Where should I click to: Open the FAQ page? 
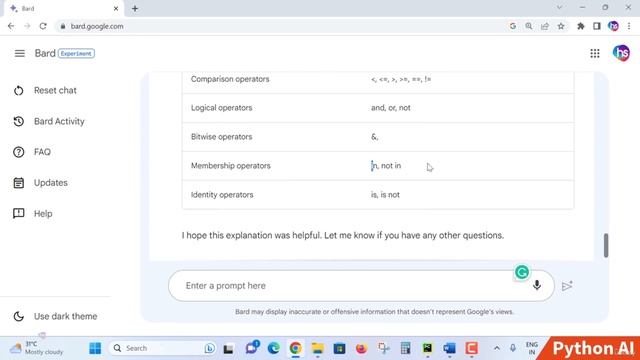click(32, 152)
